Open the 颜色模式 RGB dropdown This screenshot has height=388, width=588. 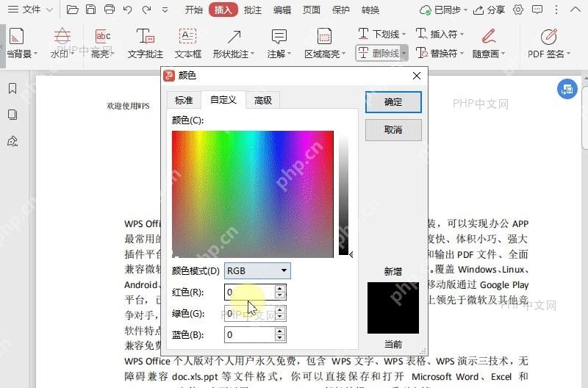[257, 270]
